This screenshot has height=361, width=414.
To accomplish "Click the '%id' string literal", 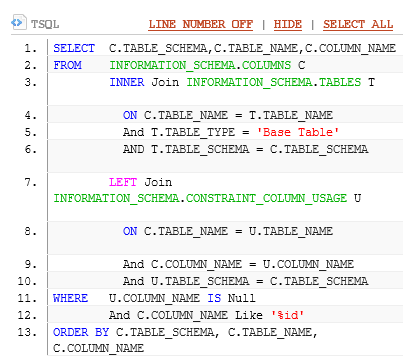I will coord(287,315).
